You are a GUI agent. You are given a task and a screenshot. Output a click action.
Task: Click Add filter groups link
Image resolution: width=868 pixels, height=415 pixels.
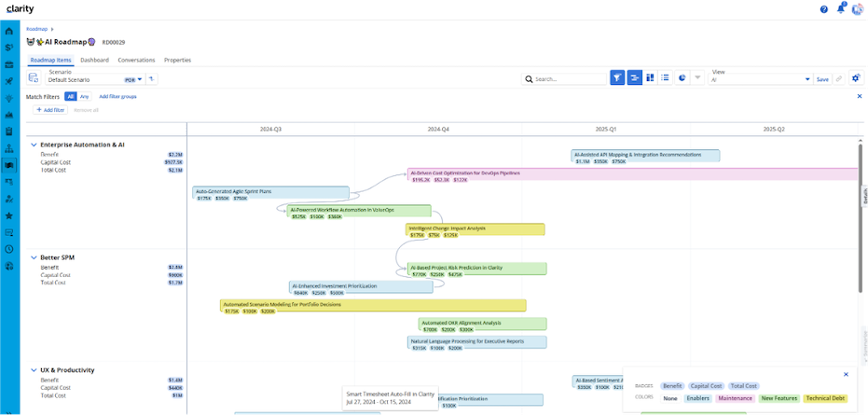click(x=117, y=96)
